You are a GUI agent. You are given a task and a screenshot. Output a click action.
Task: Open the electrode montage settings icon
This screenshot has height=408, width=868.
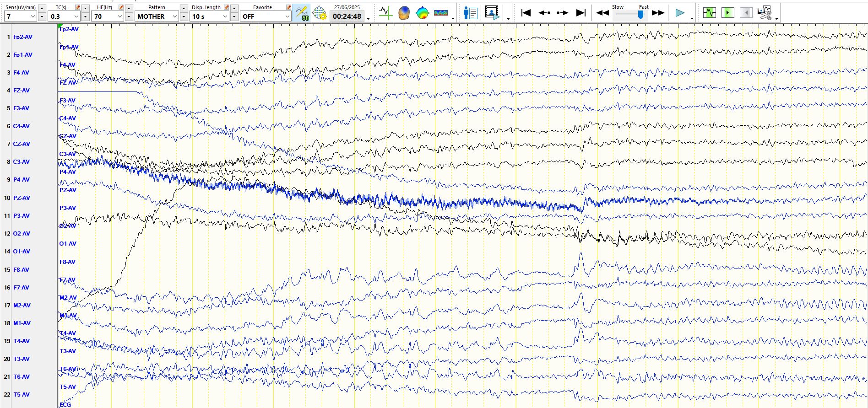click(x=320, y=13)
